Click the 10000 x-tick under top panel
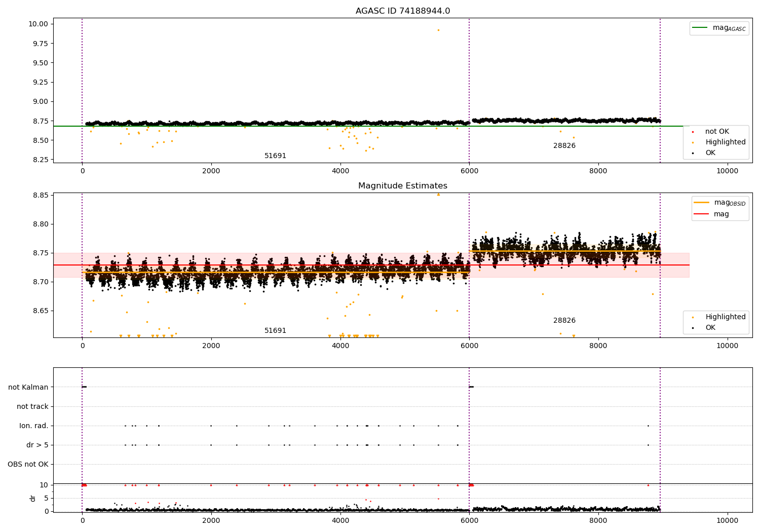The width and height of the screenshot is (760, 532). tap(727, 171)
